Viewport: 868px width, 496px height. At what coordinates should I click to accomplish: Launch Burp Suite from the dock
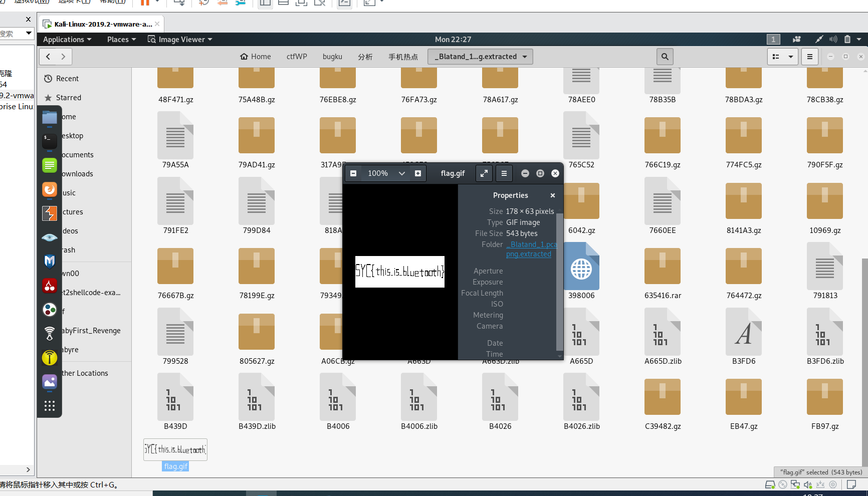click(x=50, y=213)
